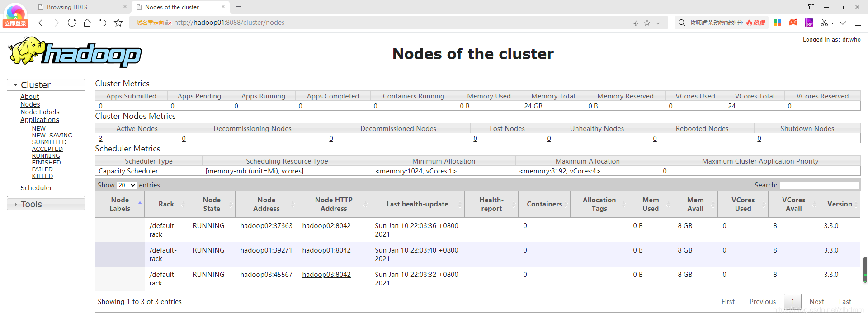Click the undo/restore closed tab icon
The image size is (868, 318).
(x=103, y=23)
